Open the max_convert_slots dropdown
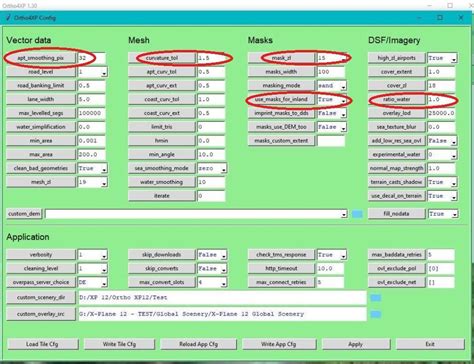The height and width of the screenshot is (364, 474). tap(224, 283)
